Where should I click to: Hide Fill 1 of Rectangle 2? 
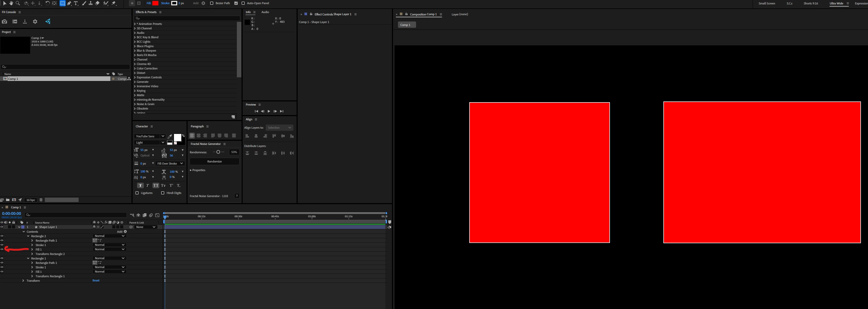pyautogui.click(x=2, y=249)
